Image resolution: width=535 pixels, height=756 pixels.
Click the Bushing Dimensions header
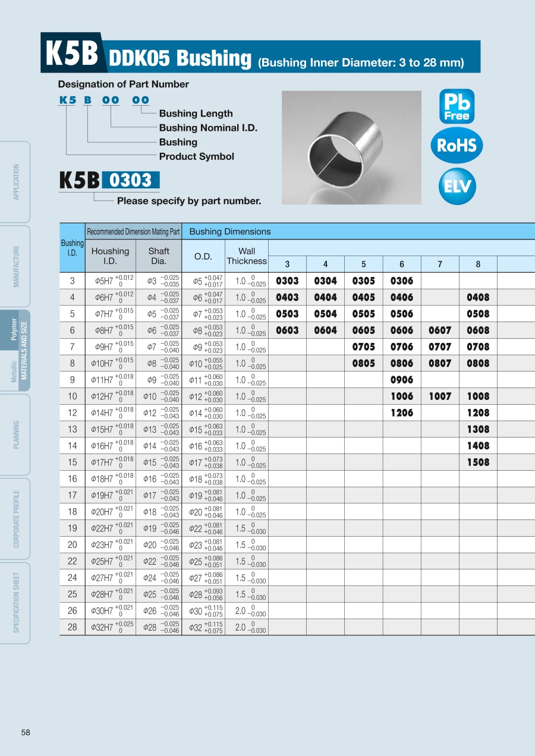(x=230, y=232)
